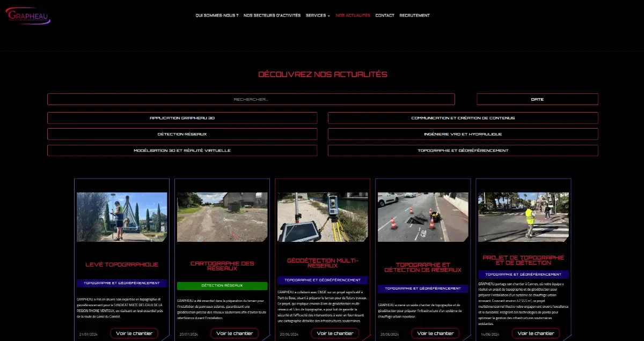Click "Voir le chantier" on Levé Topographique card
This screenshot has width=644, height=341.
coord(134,333)
